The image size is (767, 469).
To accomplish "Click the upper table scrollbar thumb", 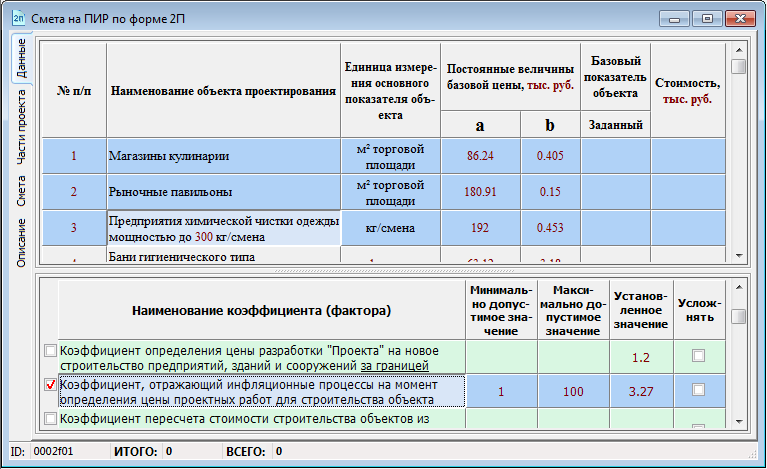I will [x=739, y=66].
